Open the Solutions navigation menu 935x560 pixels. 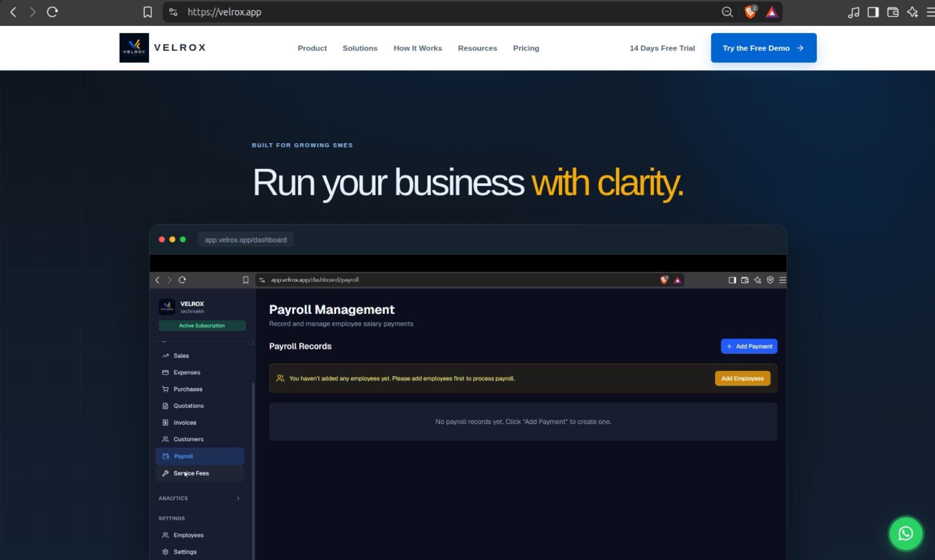pyautogui.click(x=360, y=48)
